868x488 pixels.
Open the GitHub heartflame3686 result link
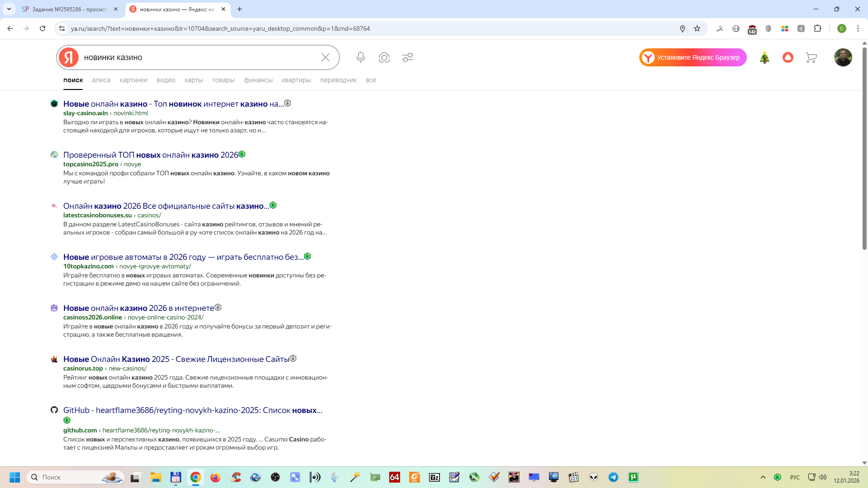click(193, 410)
